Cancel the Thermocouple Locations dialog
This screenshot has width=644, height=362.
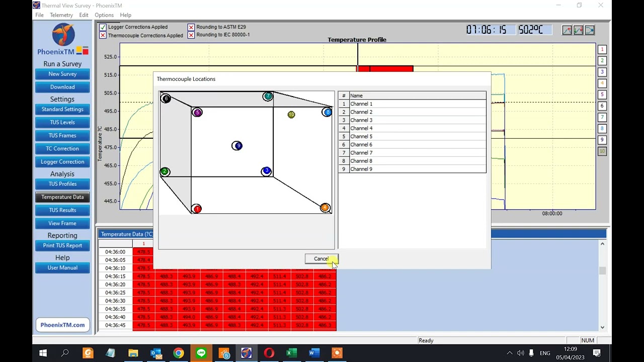pyautogui.click(x=321, y=259)
